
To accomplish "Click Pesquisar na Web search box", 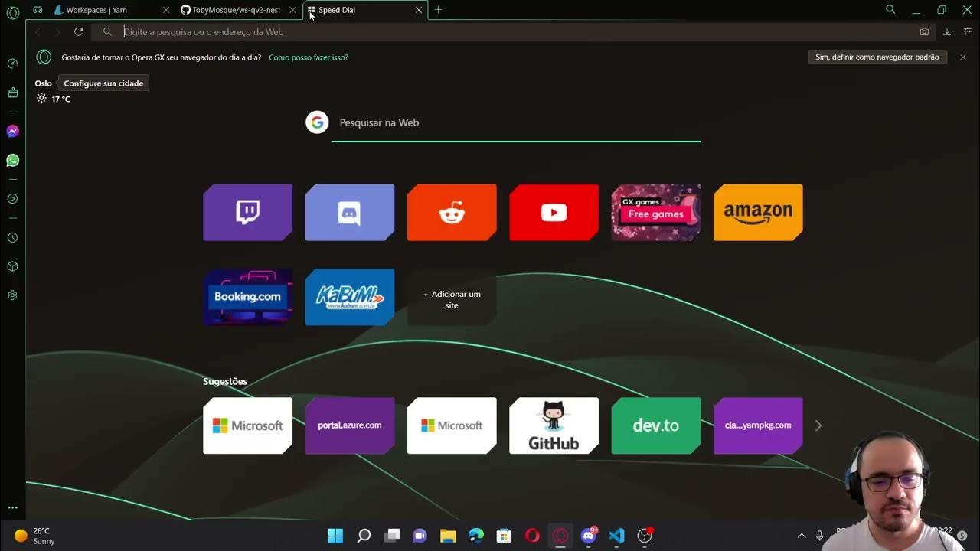I will (517, 122).
